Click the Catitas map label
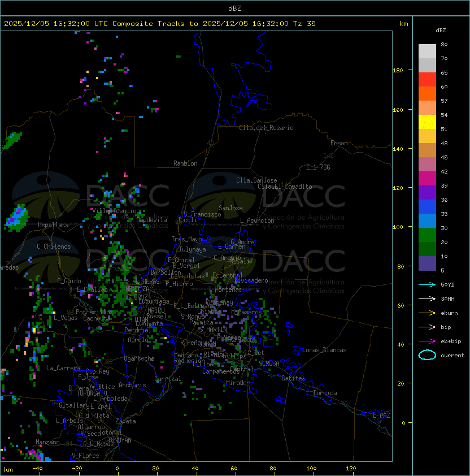The height and width of the screenshot is (476, 470). tap(293, 378)
